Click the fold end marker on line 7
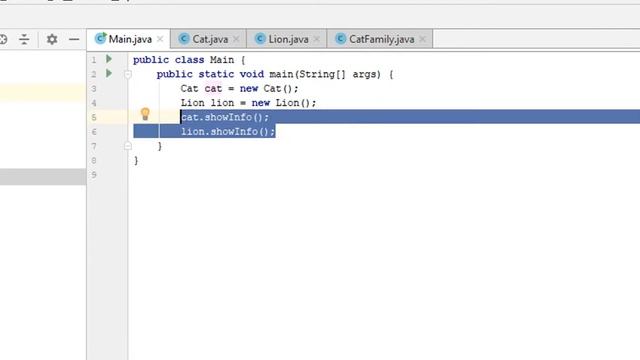Screen dimensions: 640x360 128,146
